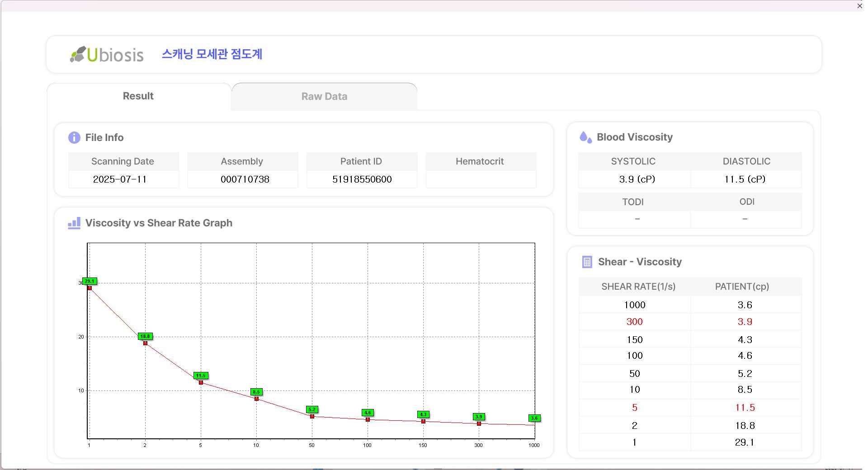Click the 29.1 data point label

[x=90, y=281]
